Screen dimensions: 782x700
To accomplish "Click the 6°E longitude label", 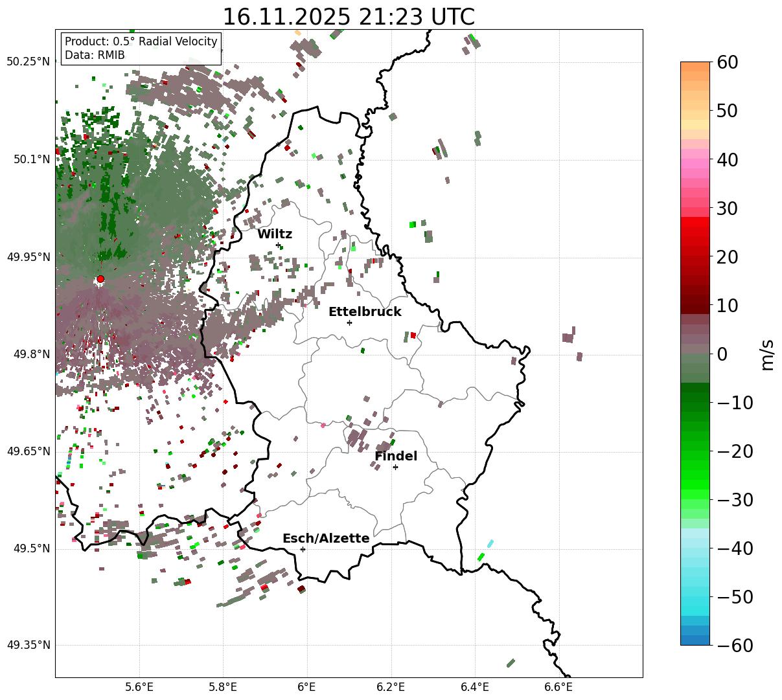I will click(307, 688).
